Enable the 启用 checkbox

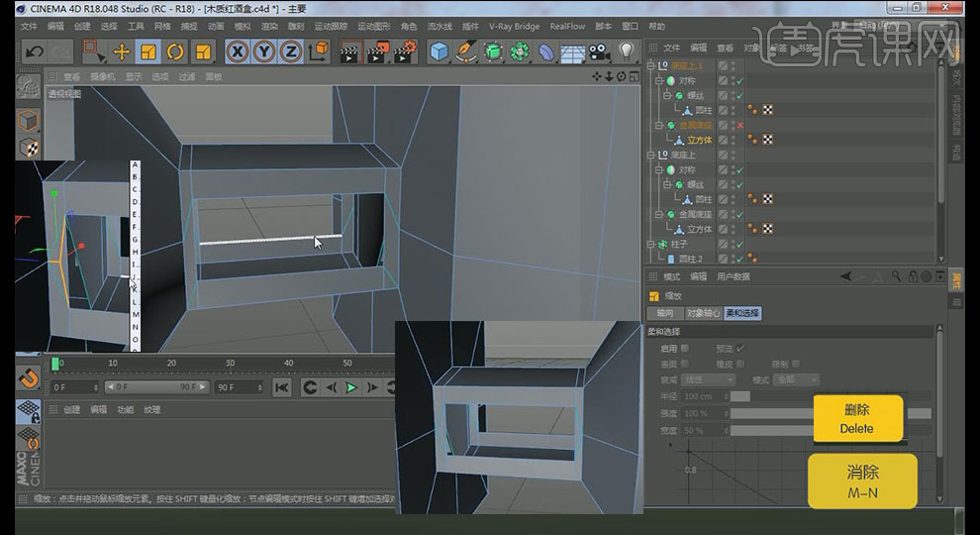pos(685,348)
